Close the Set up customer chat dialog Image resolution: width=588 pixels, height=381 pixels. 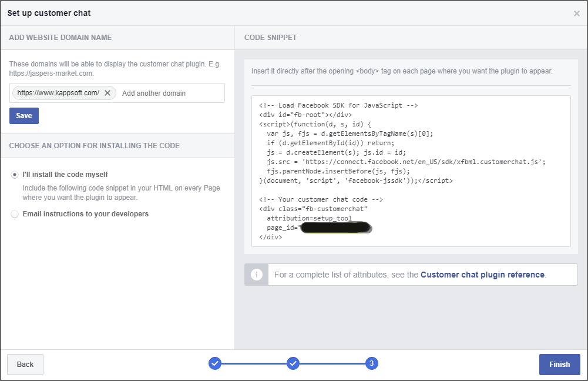[576, 14]
